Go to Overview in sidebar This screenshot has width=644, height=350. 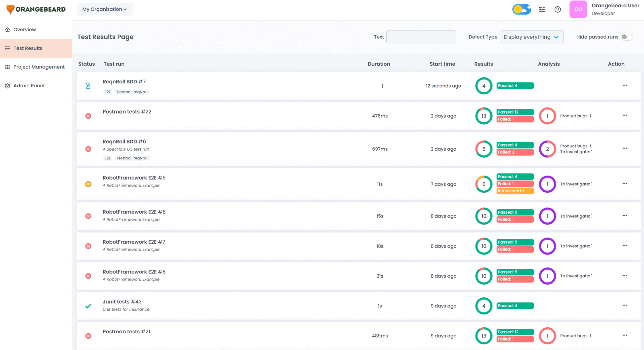click(25, 30)
